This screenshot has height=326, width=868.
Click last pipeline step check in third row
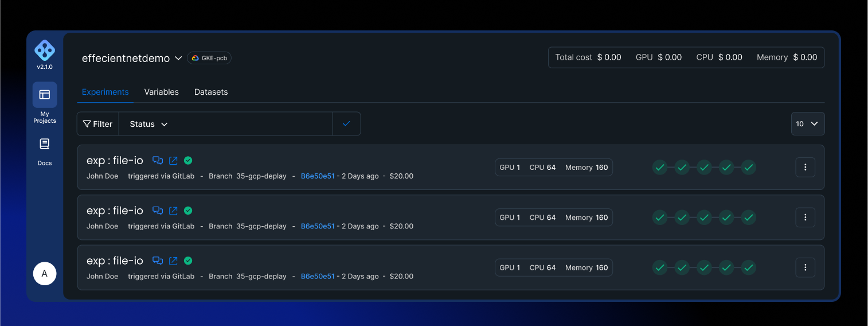(x=748, y=267)
